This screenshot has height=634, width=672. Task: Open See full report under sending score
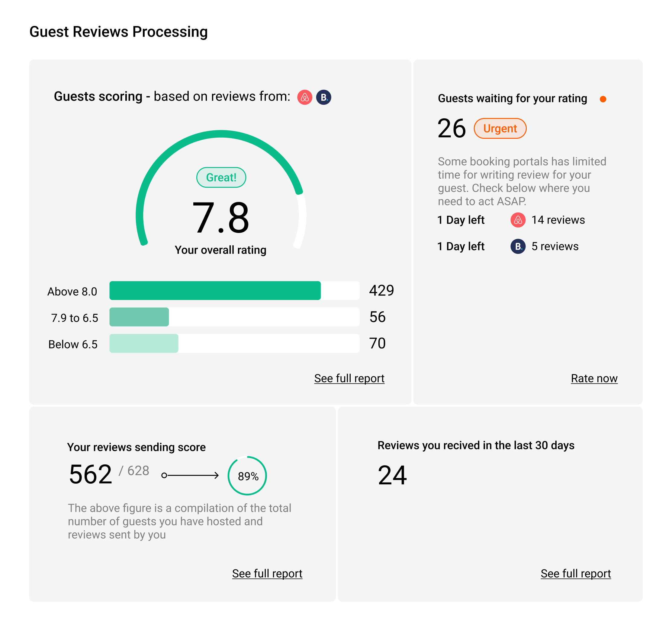(x=267, y=573)
